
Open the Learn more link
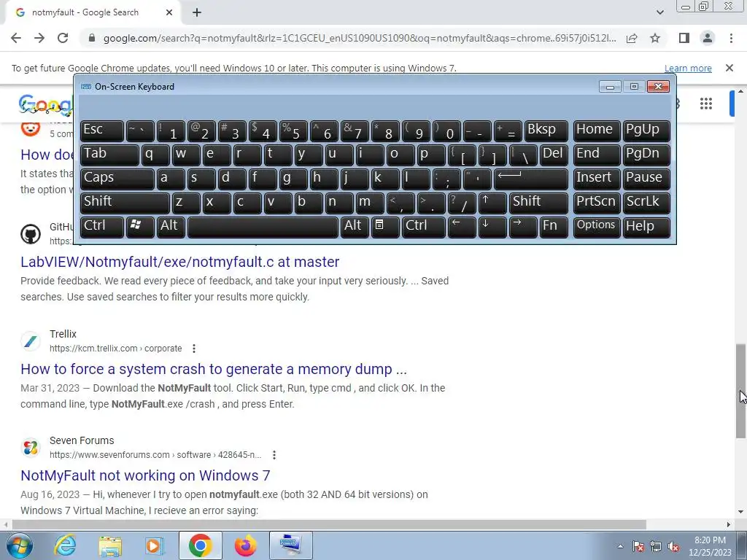click(x=688, y=68)
